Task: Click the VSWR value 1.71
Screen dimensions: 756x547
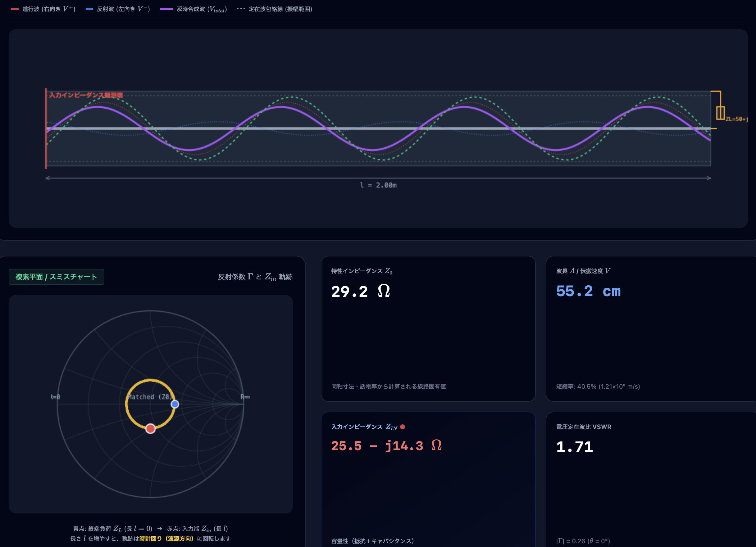Action: click(x=574, y=447)
